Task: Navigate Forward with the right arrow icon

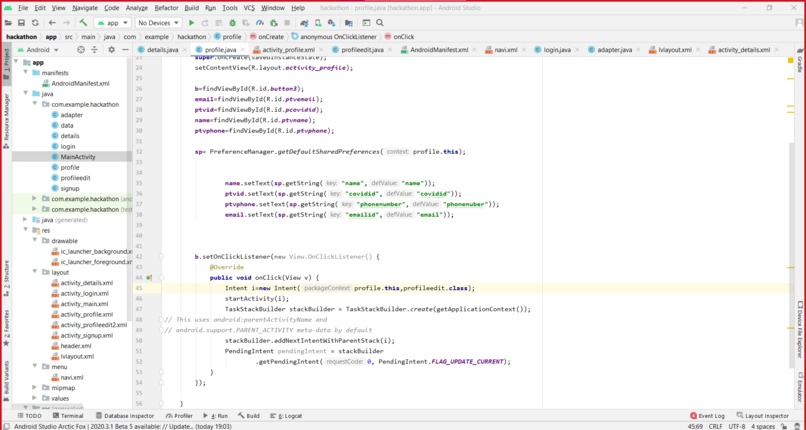Action: (x=66, y=23)
